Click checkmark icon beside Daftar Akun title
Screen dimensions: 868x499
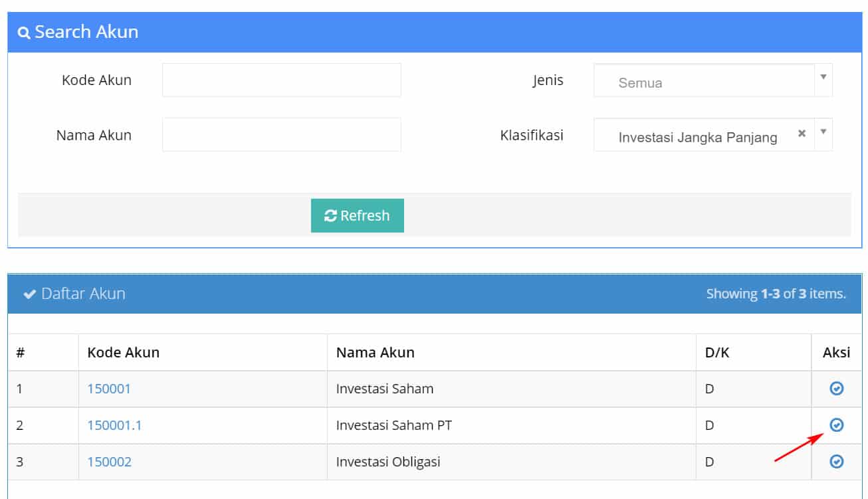click(x=29, y=294)
